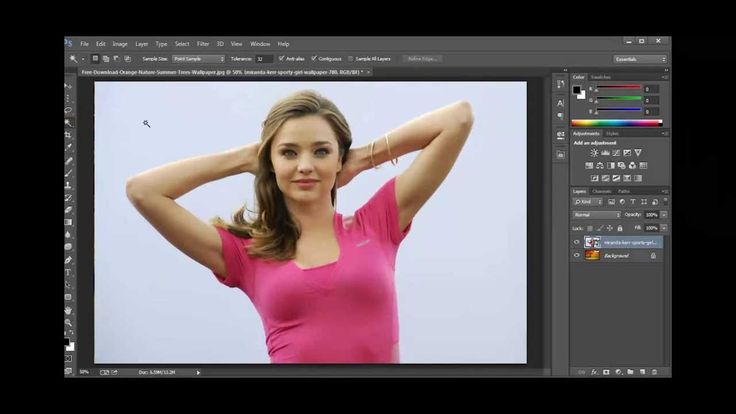
Task: Select the Clone Stamp tool
Action: coord(69,185)
